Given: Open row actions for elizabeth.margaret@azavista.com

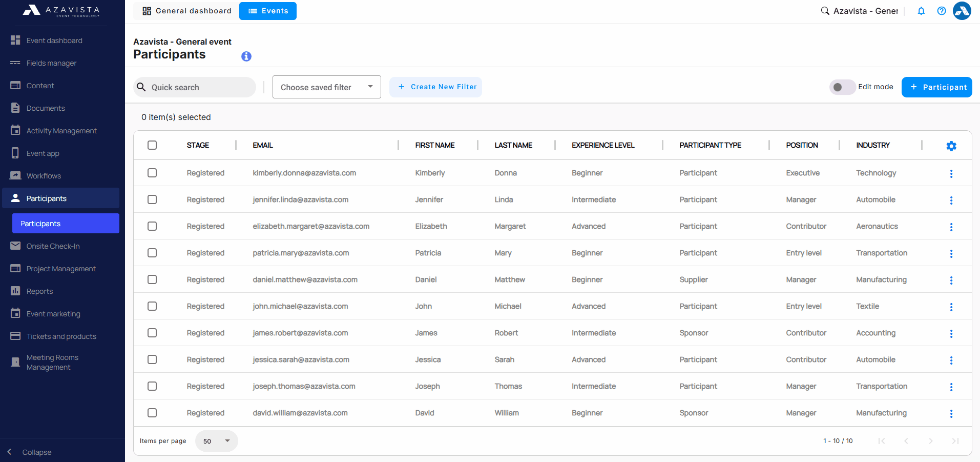Looking at the screenshot, I should (951, 227).
